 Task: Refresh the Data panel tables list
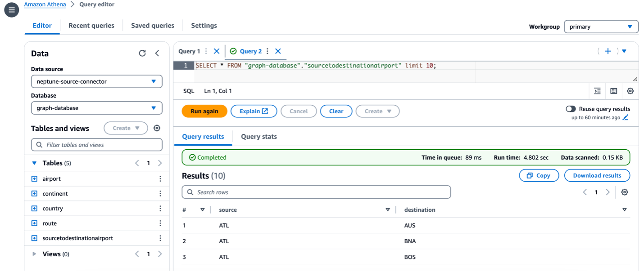142,53
